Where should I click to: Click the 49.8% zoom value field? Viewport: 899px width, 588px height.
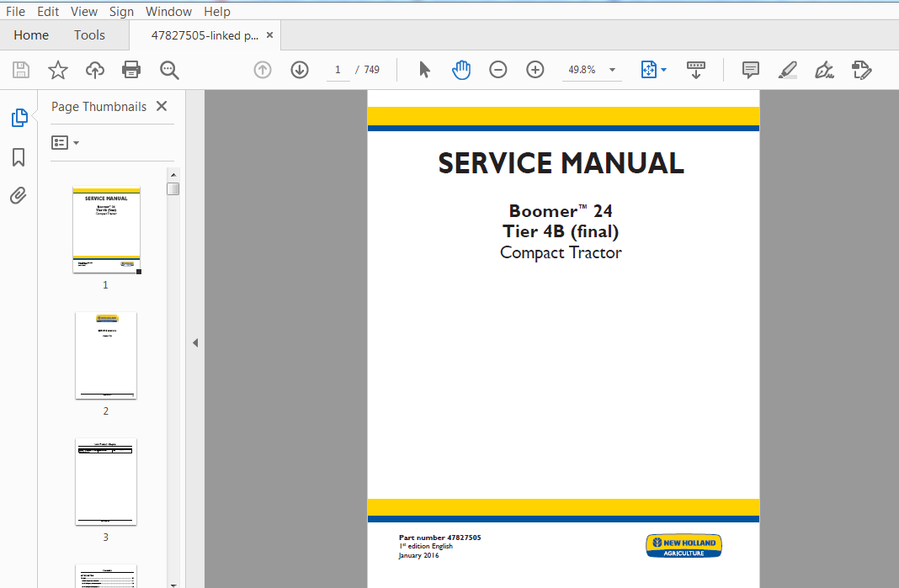click(x=582, y=70)
